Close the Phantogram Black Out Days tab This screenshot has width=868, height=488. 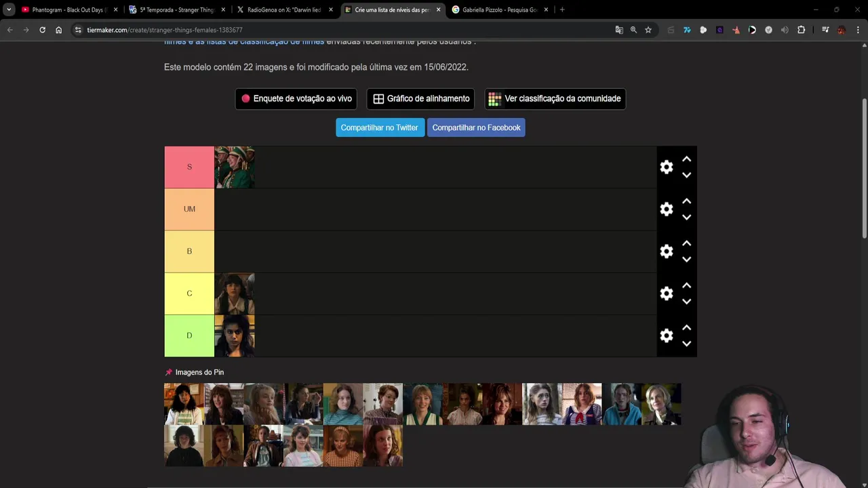pos(116,9)
